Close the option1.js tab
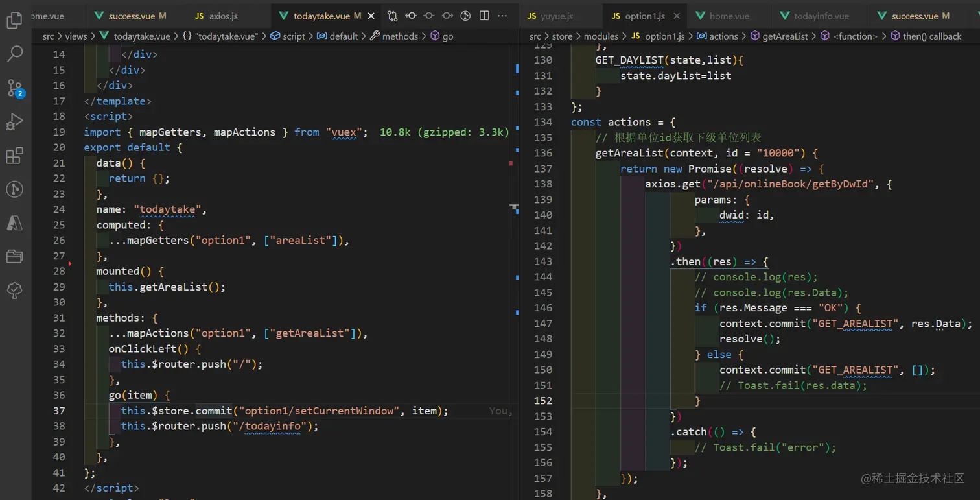 point(677,16)
